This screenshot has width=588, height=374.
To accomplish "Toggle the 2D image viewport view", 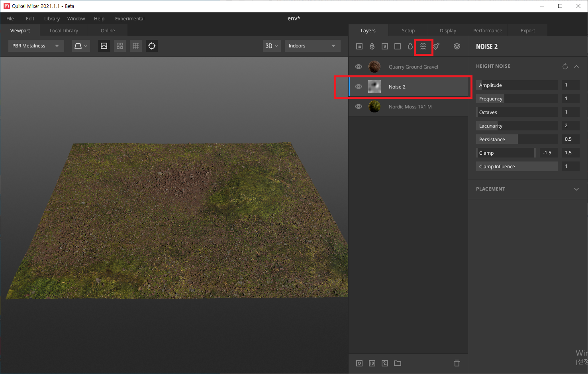I will [x=104, y=46].
